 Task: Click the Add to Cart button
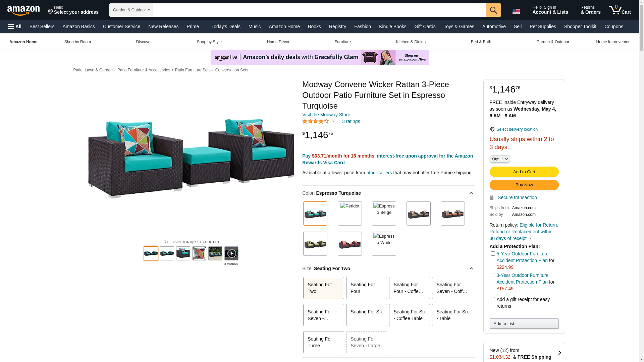click(x=524, y=172)
